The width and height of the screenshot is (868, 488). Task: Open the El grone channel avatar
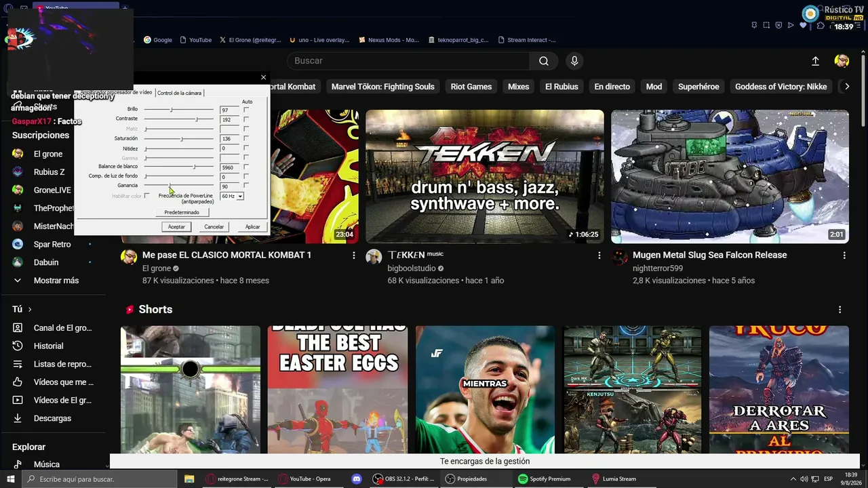point(129,257)
